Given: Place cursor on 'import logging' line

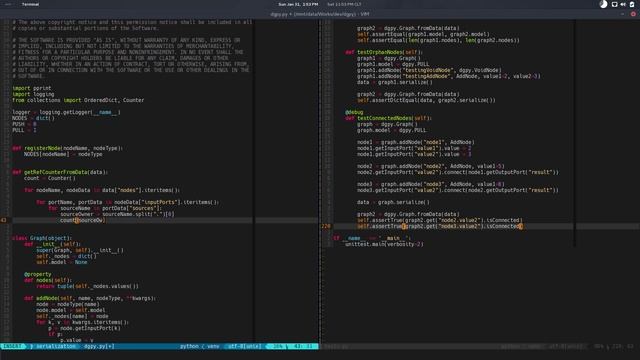Looking at the screenshot, I should pyautogui.click(x=33, y=94).
